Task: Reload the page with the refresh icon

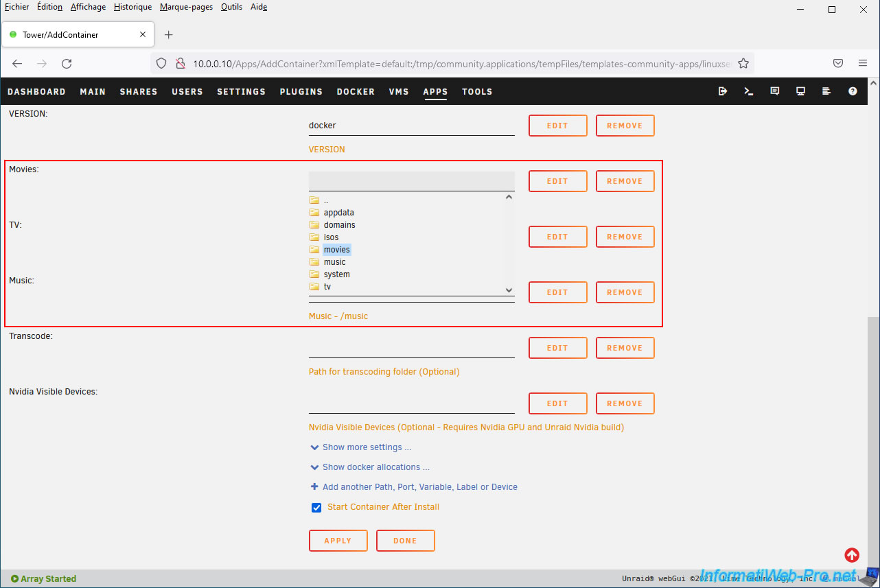Action: point(67,63)
